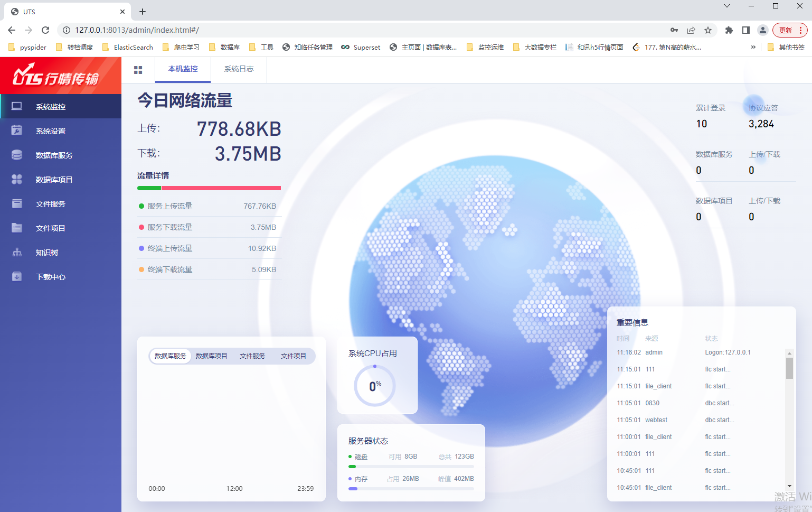
Task: Open the 知临任务管理 bookmark
Action: (307, 47)
